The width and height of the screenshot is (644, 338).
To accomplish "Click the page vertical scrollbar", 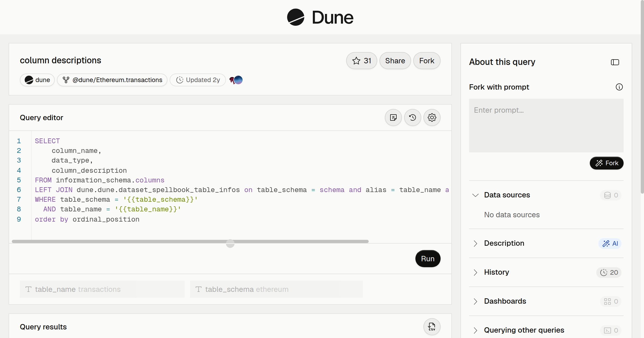I will point(642,97).
